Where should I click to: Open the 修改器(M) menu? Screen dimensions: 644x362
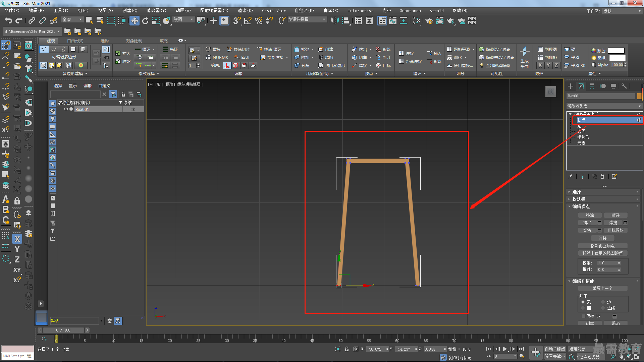pyautogui.click(x=156, y=11)
